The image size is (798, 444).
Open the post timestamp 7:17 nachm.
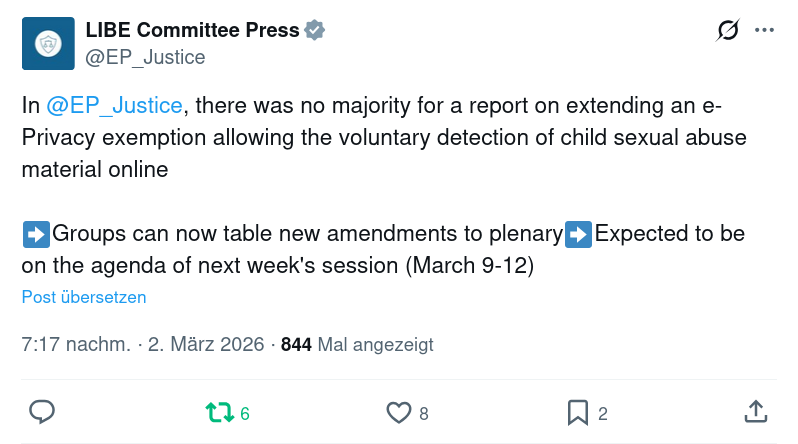(x=76, y=345)
